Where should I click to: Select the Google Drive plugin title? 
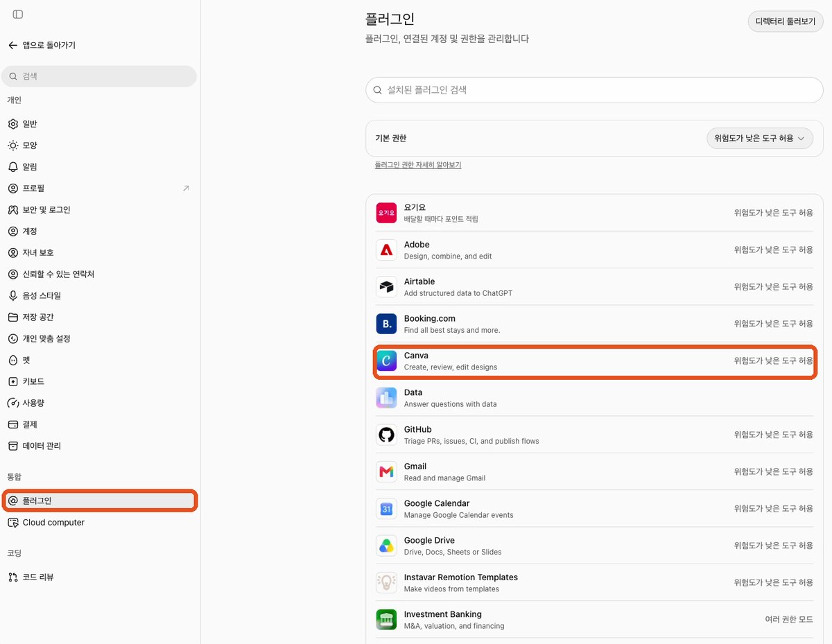point(429,541)
